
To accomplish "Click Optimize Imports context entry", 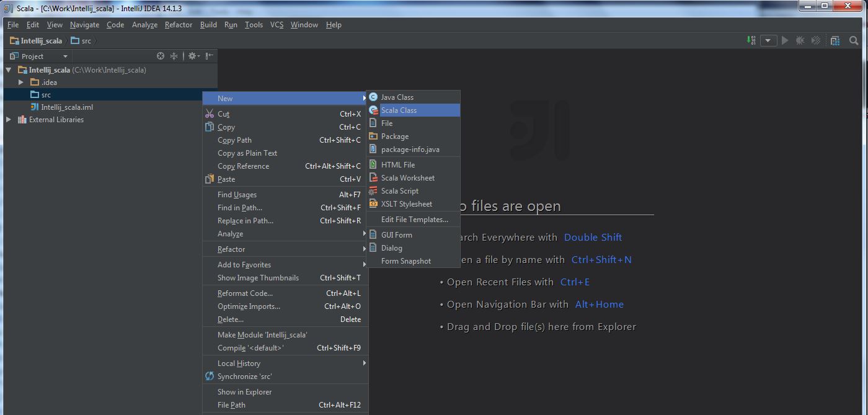I will click(x=285, y=306).
